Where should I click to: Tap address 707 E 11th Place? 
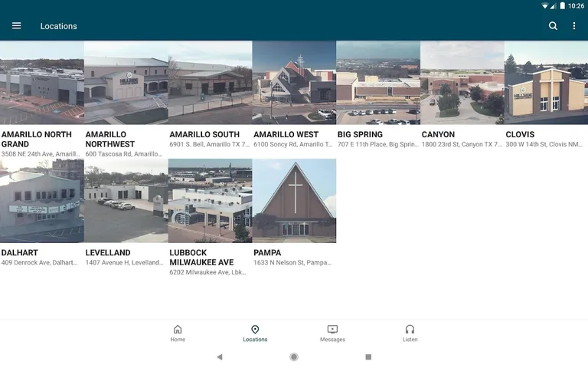[378, 144]
